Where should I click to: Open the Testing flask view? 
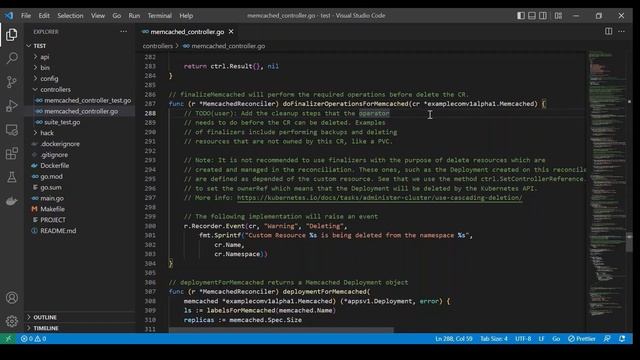[x=11, y=177]
